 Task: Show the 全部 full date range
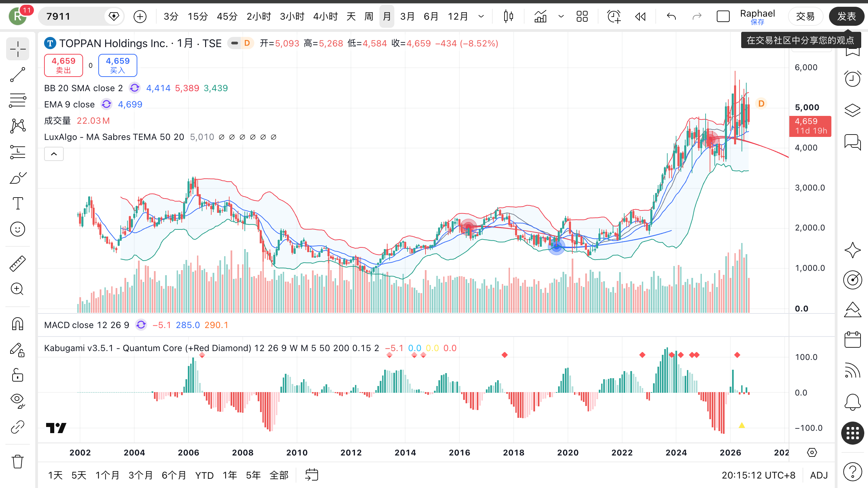(279, 475)
